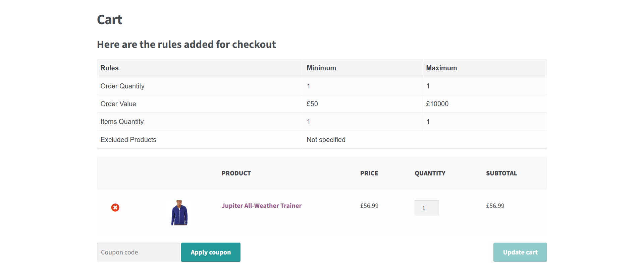Click the Rules column header
Image resolution: width=644 pixels, height=273 pixels.
(110, 68)
